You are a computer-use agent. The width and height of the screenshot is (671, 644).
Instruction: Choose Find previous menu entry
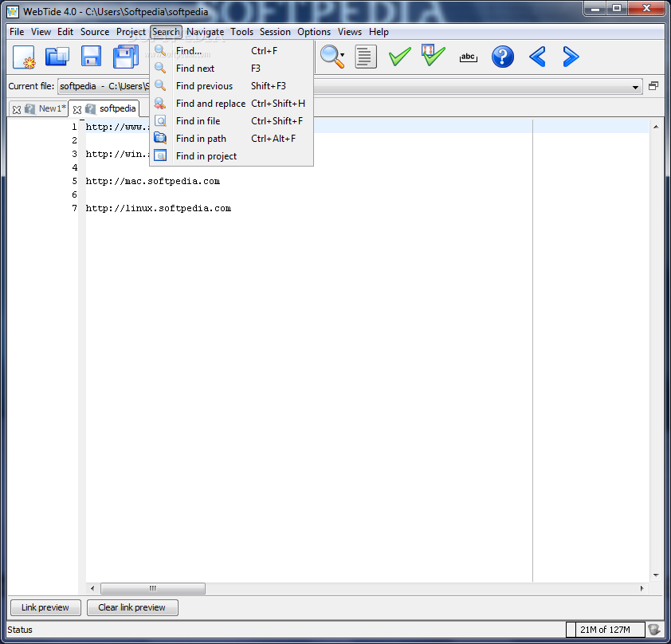point(232,86)
